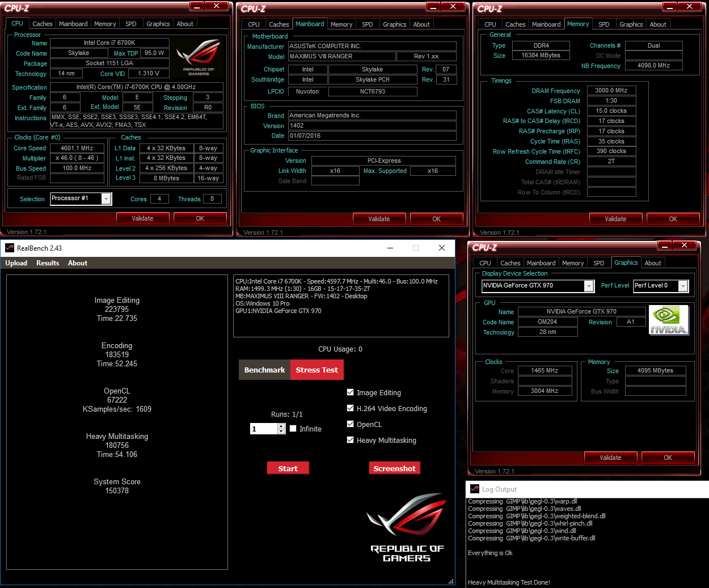Switch to Graphics tab in Mainboard window

395,24
